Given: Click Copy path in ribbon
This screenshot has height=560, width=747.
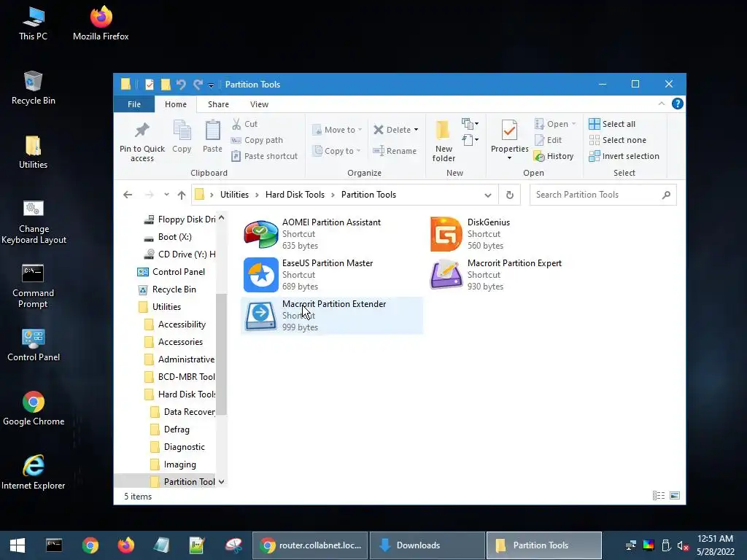Looking at the screenshot, I should [258, 140].
